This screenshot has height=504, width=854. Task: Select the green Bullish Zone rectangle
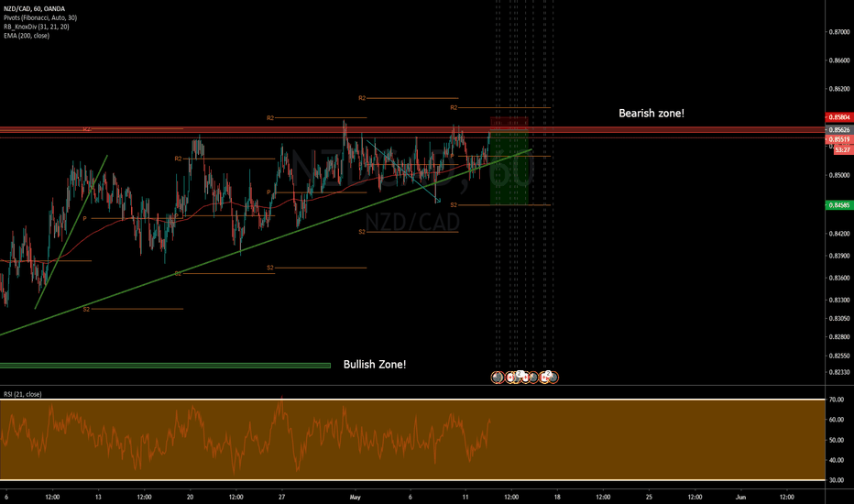coord(165,366)
